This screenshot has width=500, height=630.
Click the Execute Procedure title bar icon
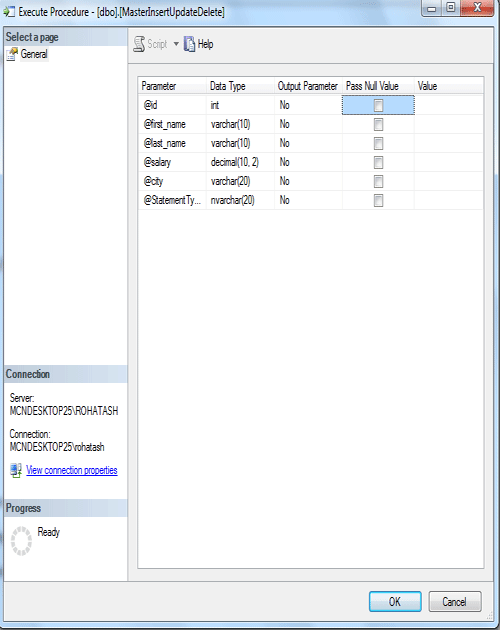point(9,12)
